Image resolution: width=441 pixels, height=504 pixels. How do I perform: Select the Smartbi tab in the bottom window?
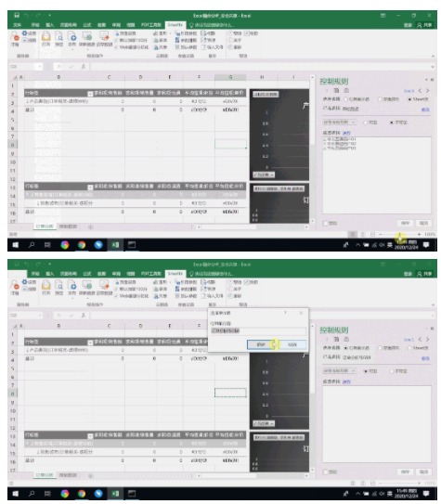175,274
